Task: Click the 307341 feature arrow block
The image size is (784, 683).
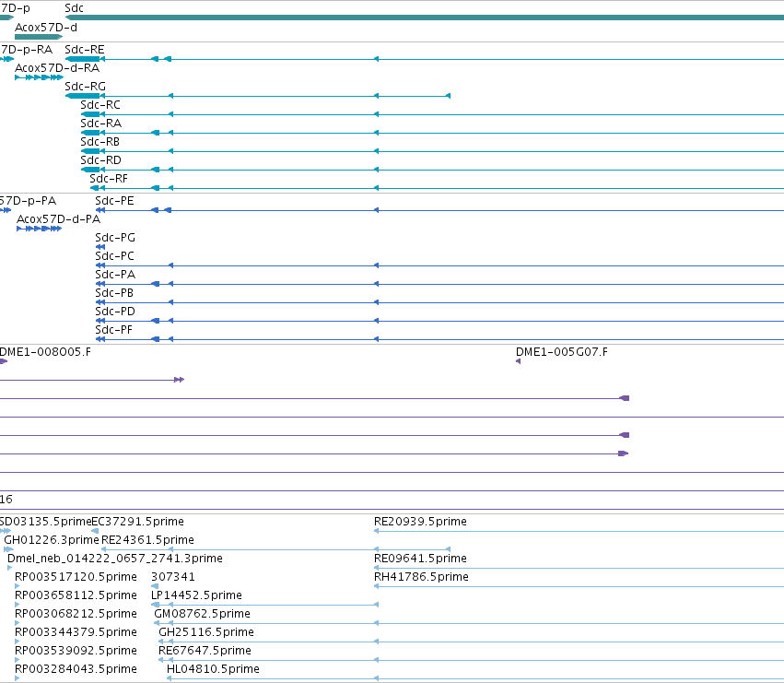Action: click(155, 586)
